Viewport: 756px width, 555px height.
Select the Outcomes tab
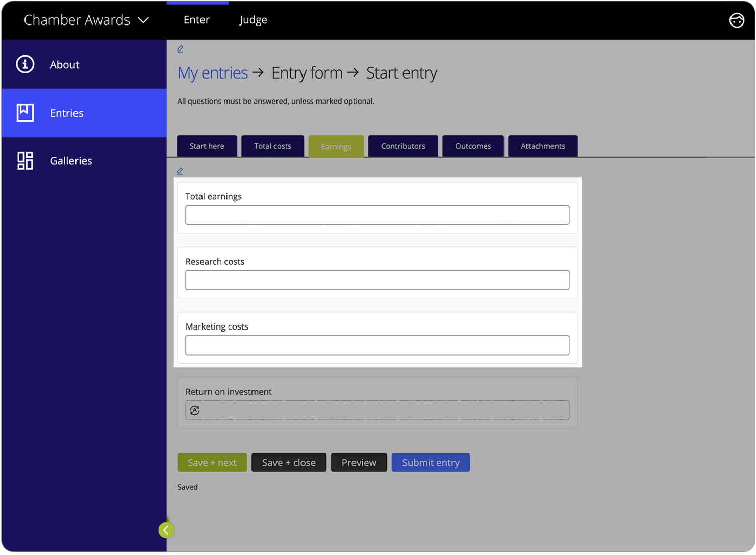click(472, 146)
